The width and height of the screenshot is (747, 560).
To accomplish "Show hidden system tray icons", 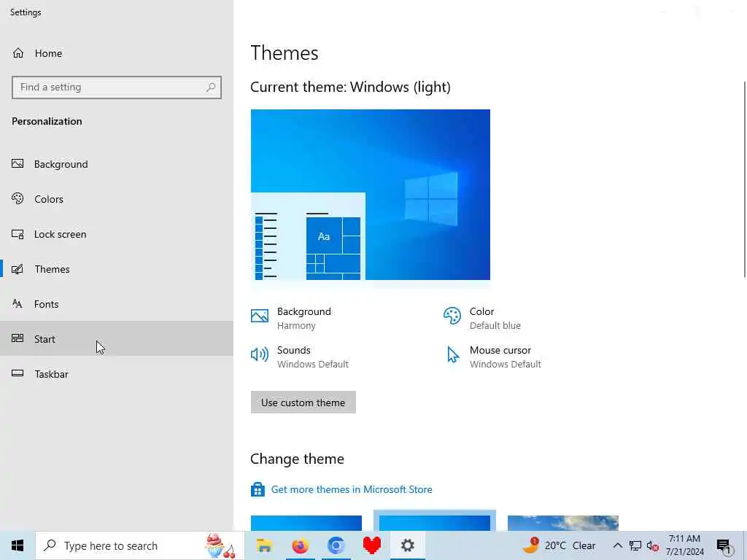I will tap(617, 545).
